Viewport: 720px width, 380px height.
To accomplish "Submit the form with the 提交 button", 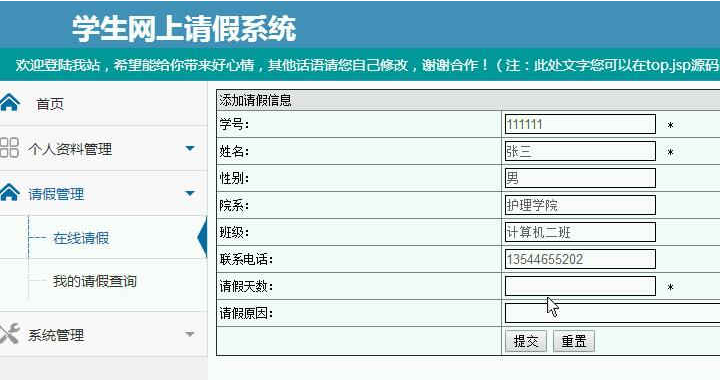I will [526, 341].
